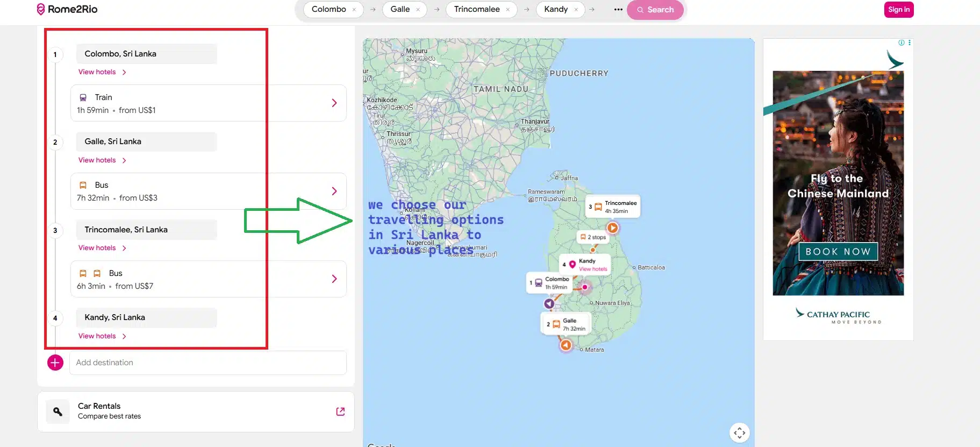Click the pink Search button
The width and height of the screenshot is (980, 447).
pos(655,10)
